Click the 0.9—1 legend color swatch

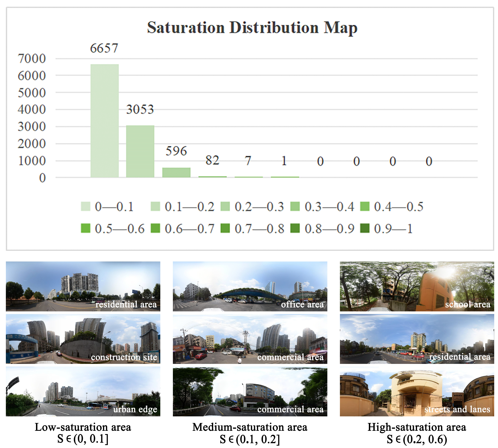point(365,228)
